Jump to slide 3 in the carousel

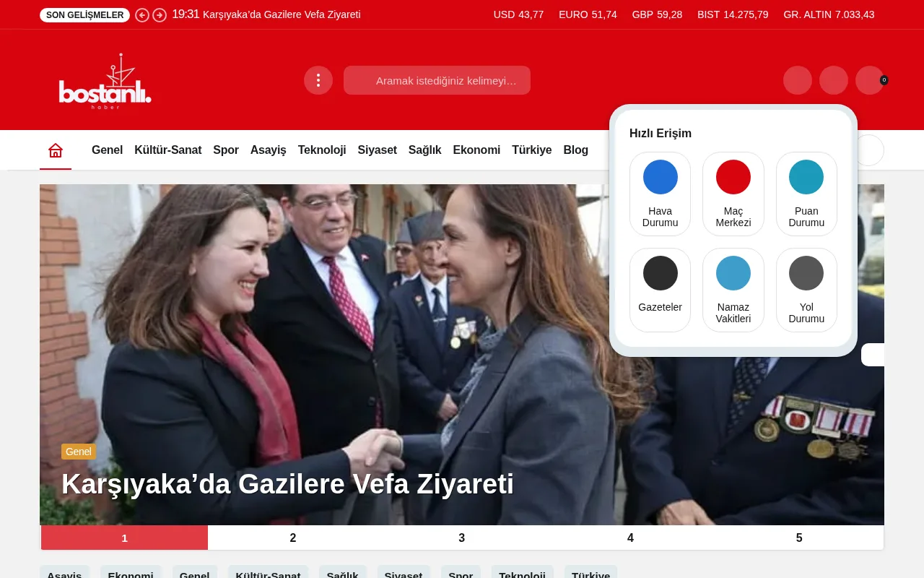[x=461, y=538]
